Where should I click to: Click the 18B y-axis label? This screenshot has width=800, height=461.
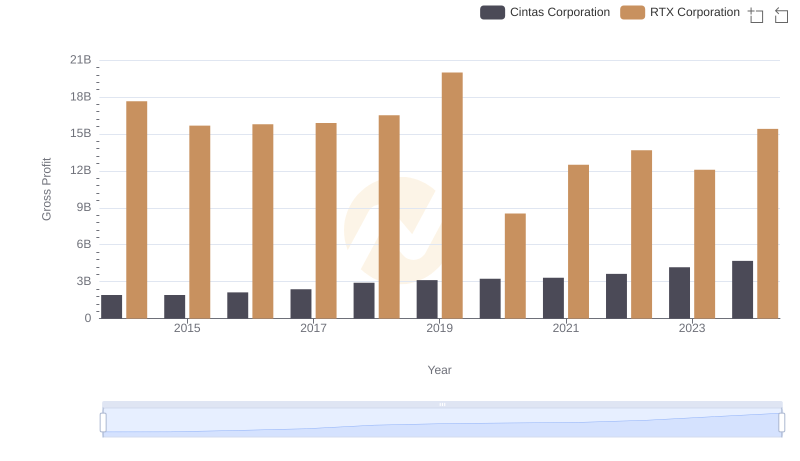coord(81,97)
